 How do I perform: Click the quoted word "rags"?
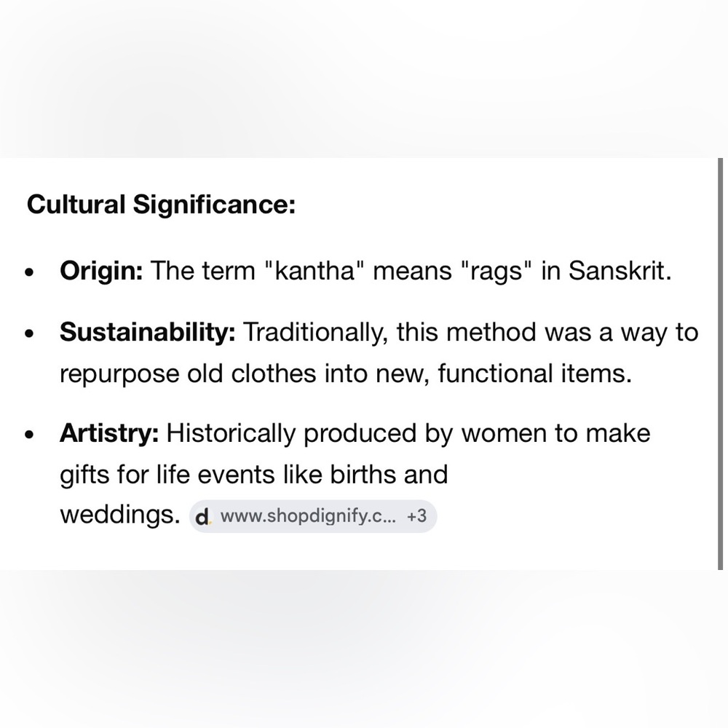pyautogui.click(x=496, y=271)
